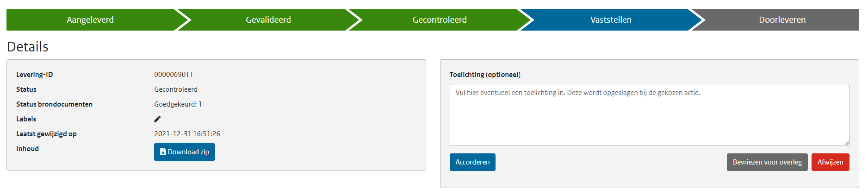Grab the text area resize handle
The width and height of the screenshot is (868, 196).
pos(846,143)
